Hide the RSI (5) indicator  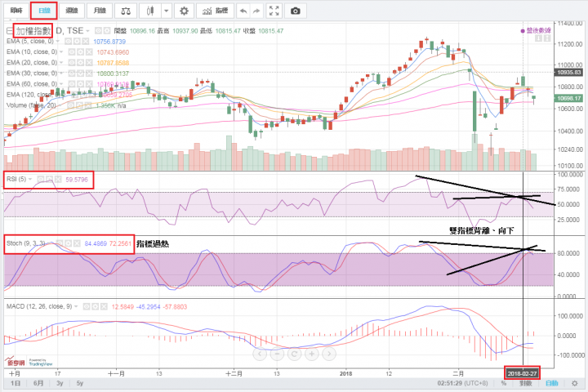pos(41,180)
